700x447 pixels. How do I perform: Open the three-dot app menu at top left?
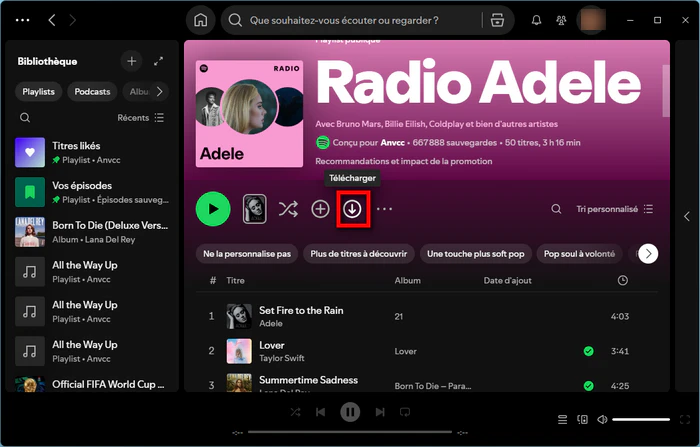[x=22, y=20]
